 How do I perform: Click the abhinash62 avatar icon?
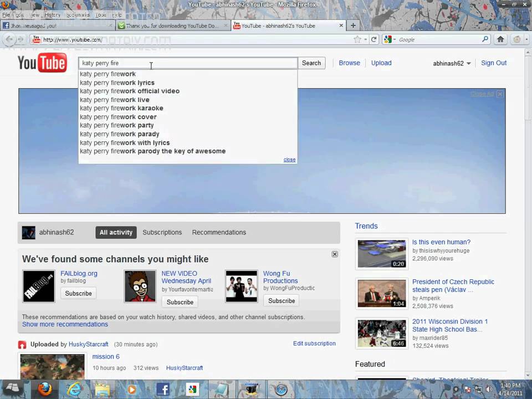click(28, 233)
